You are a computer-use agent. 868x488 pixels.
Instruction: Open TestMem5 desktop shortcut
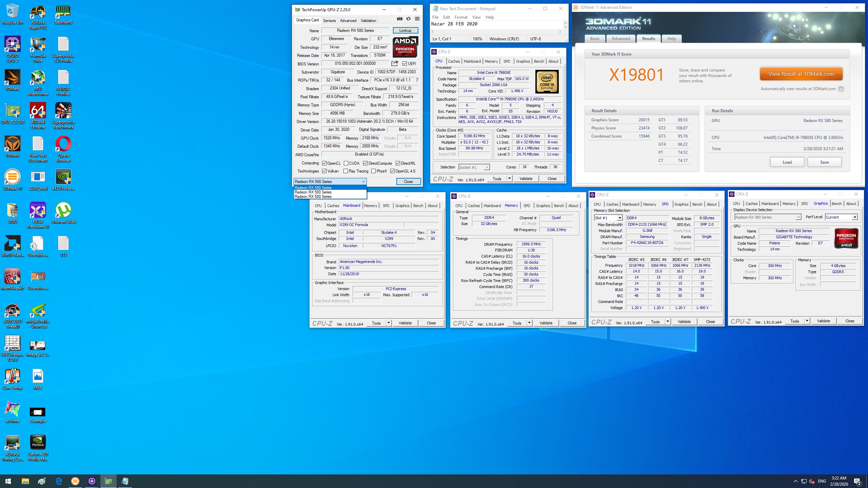tap(63, 14)
